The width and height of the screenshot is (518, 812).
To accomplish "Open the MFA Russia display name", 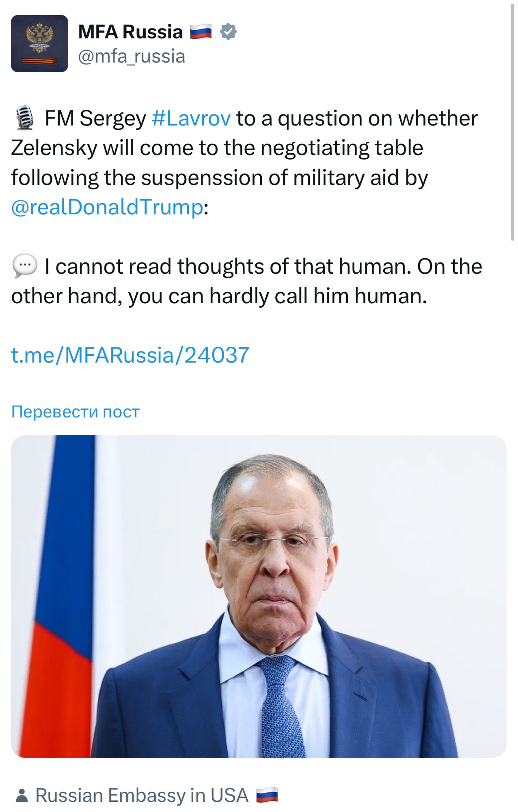I will 130,32.
